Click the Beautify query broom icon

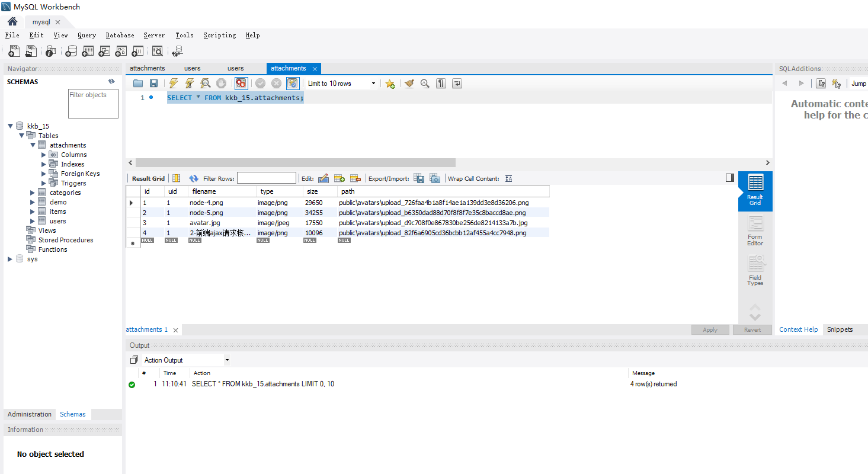coord(409,84)
